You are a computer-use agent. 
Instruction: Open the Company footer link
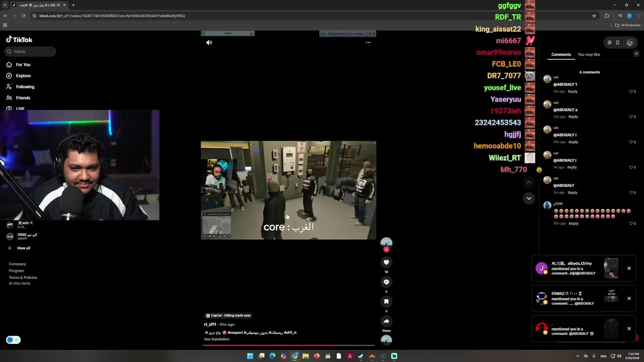click(x=17, y=264)
